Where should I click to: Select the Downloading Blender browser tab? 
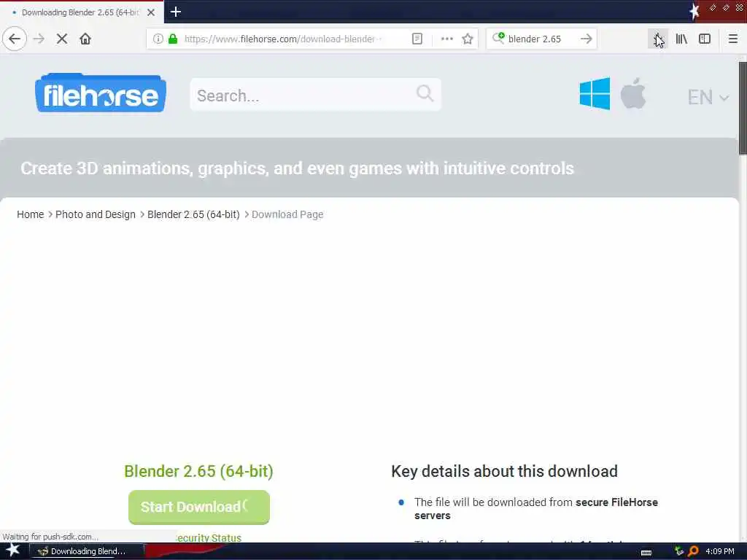[x=81, y=12]
